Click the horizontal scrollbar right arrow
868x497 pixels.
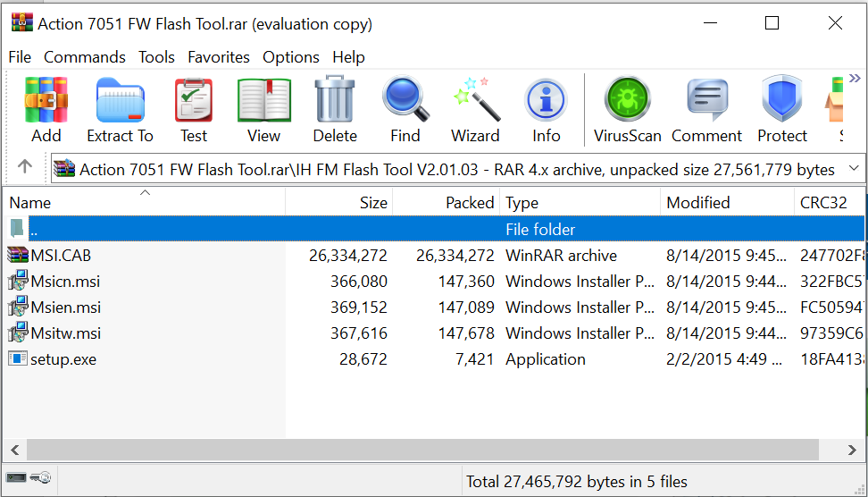click(852, 450)
